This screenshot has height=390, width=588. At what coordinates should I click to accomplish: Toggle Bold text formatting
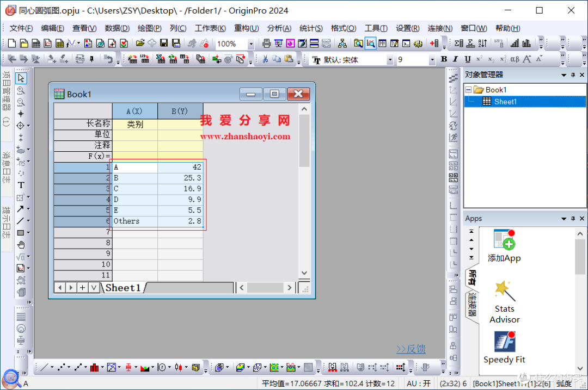(444, 59)
